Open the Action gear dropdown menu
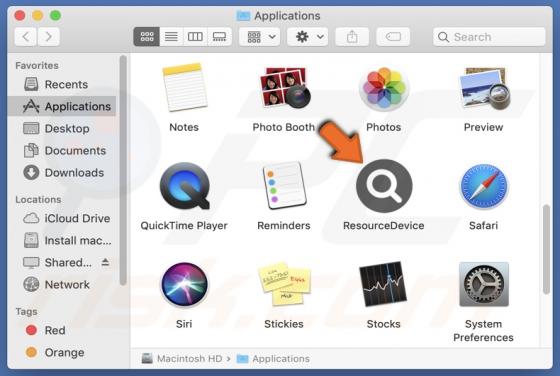The image size is (560, 376). [309, 36]
